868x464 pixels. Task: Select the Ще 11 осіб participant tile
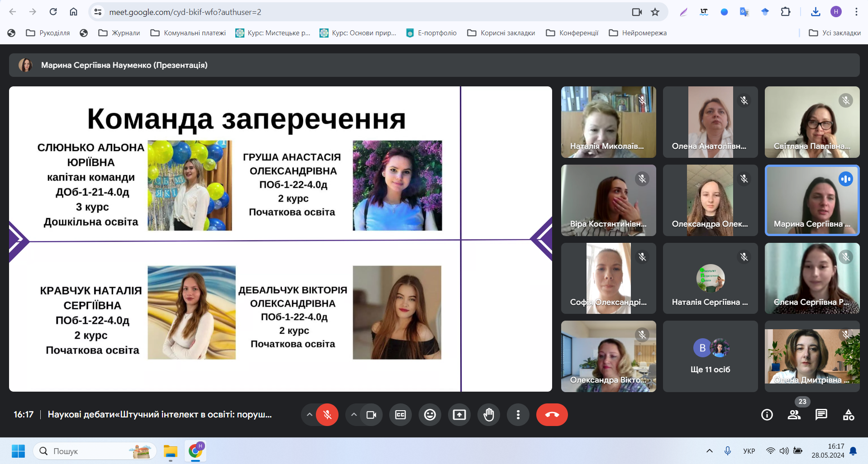tap(710, 356)
